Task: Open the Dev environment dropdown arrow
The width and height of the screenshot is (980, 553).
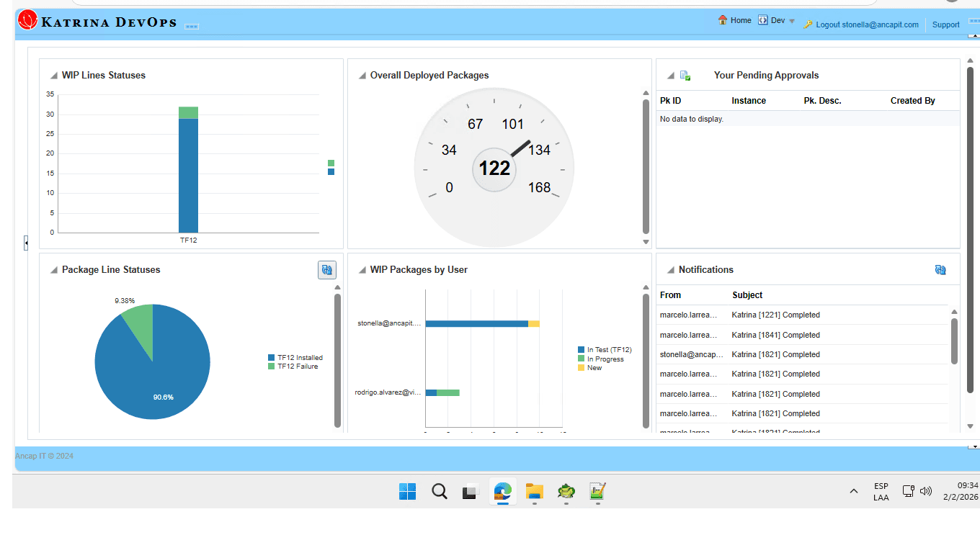Action: pos(790,21)
